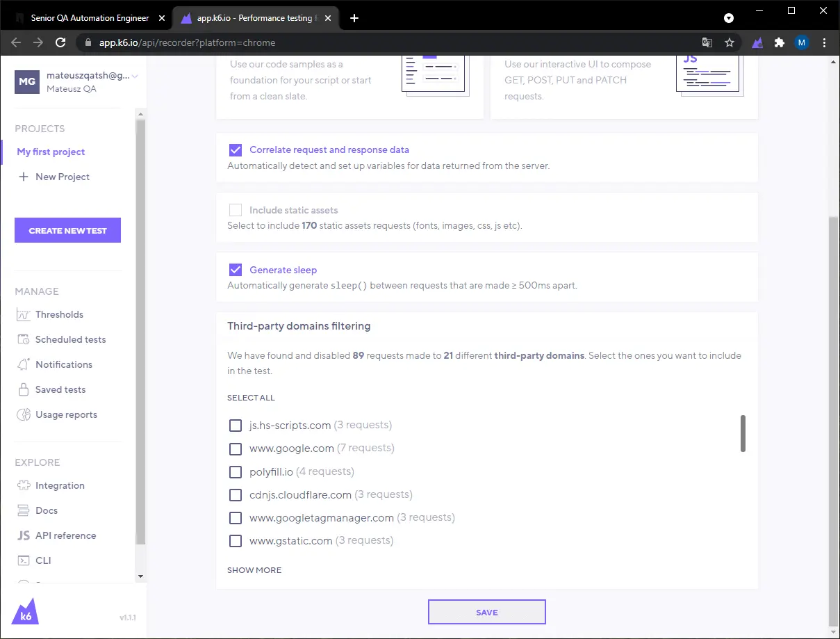Enable the polyfill.io domain checkbox
The height and width of the screenshot is (639, 840).
[x=236, y=472]
